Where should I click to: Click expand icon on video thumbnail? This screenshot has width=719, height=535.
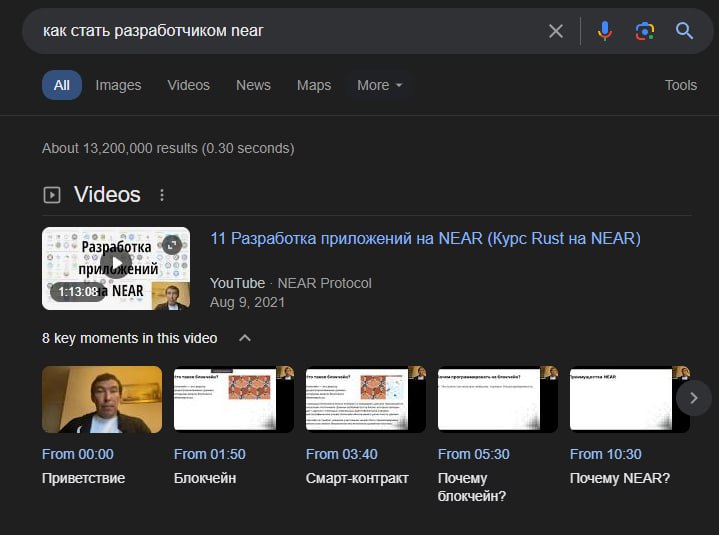(x=172, y=245)
